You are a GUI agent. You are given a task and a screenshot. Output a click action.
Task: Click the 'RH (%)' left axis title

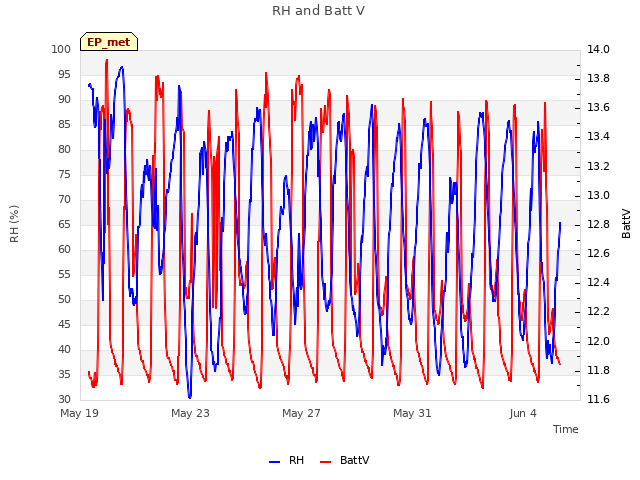[14, 224]
